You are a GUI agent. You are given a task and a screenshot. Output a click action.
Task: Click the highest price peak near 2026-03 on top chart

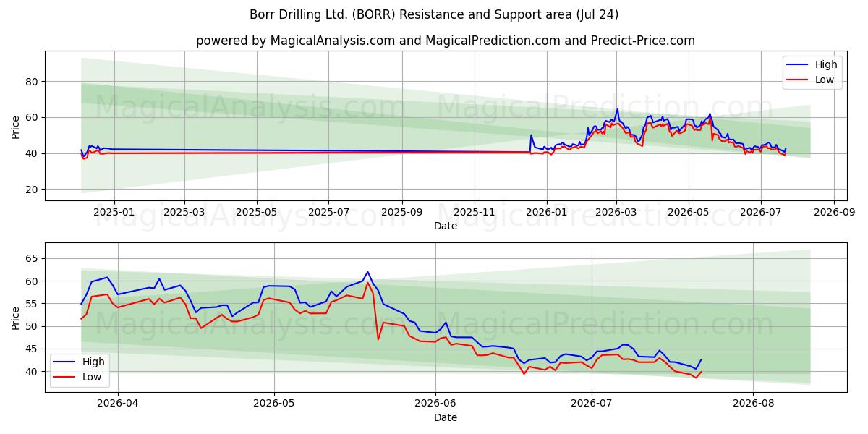pos(617,109)
